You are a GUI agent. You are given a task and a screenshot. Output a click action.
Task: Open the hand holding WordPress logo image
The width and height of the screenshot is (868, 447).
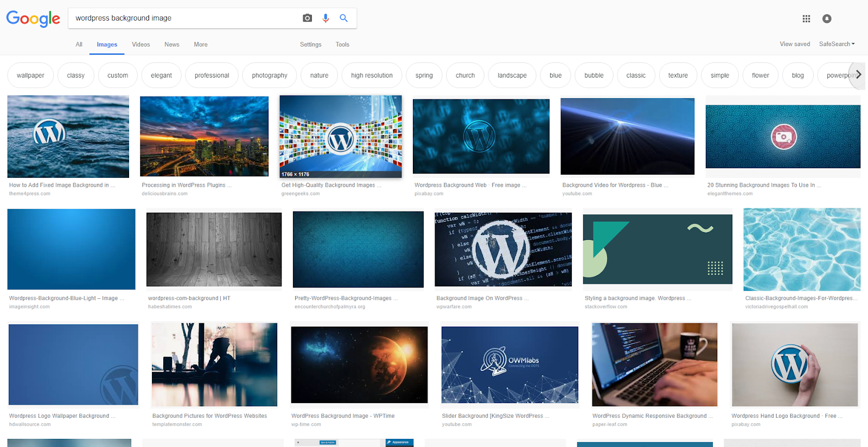(795, 365)
